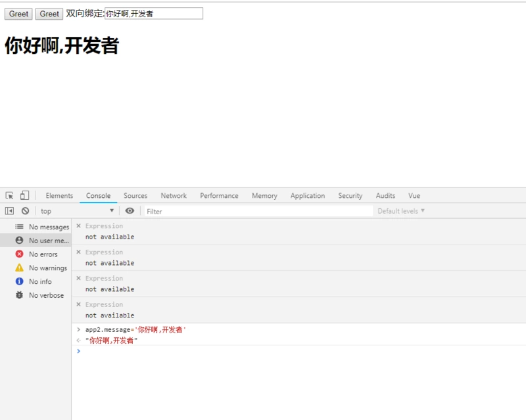Switch to the Network tab
Screen dimensions: 526x420
[x=174, y=196]
